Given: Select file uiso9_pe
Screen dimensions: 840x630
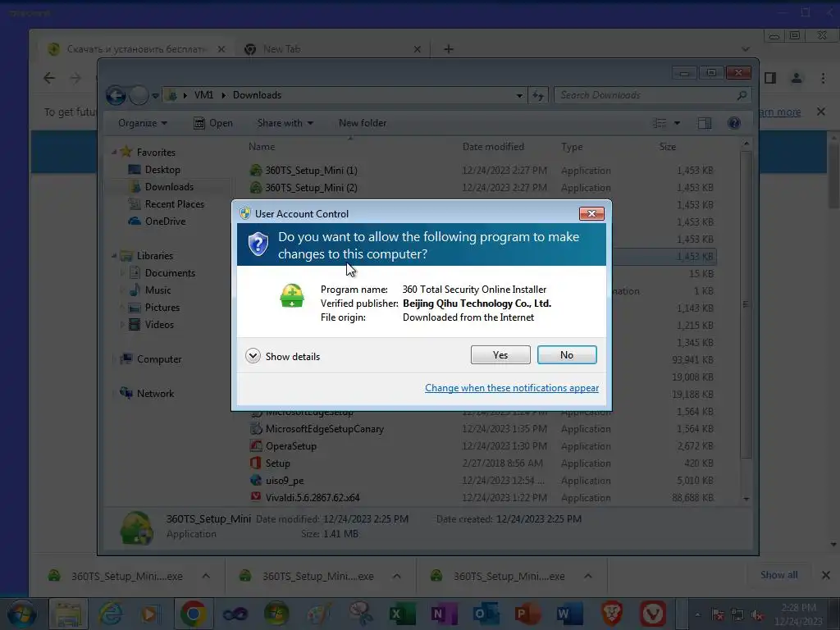Looking at the screenshot, I should (x=285, y=481).
